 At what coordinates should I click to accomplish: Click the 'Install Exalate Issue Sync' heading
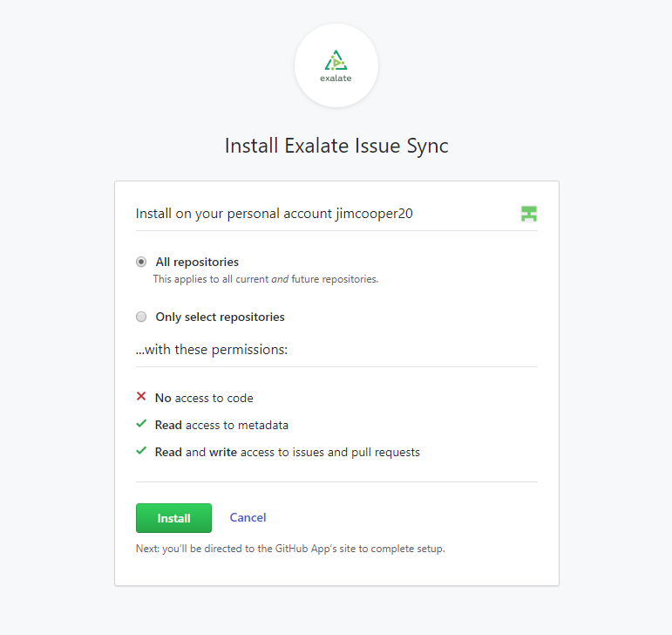(336, 146)
